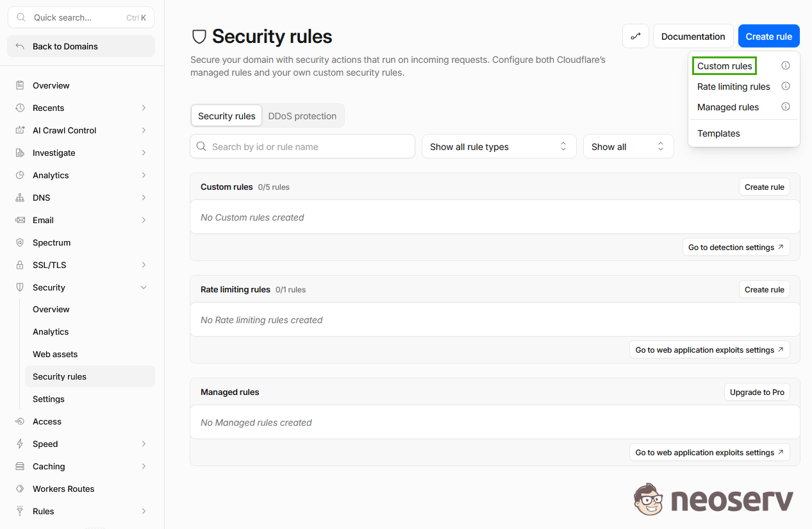Select Managed rules menu option
Viewport: 812px width, 529px height.
point(728,107)
